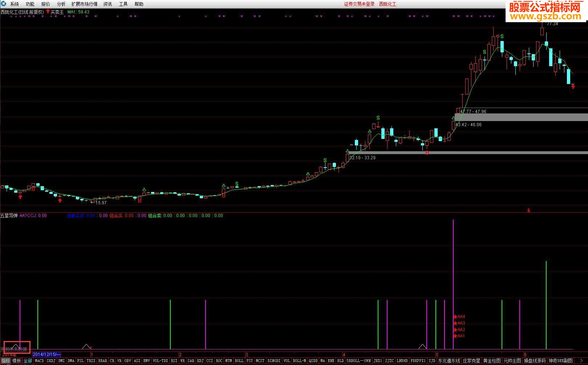Switch indicator to MACD

point(39,361)
